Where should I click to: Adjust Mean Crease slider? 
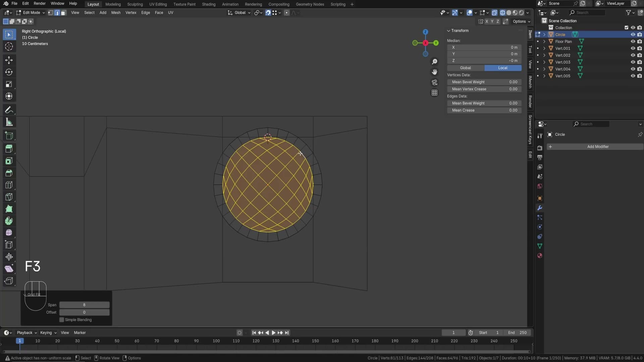coord(484,110)
